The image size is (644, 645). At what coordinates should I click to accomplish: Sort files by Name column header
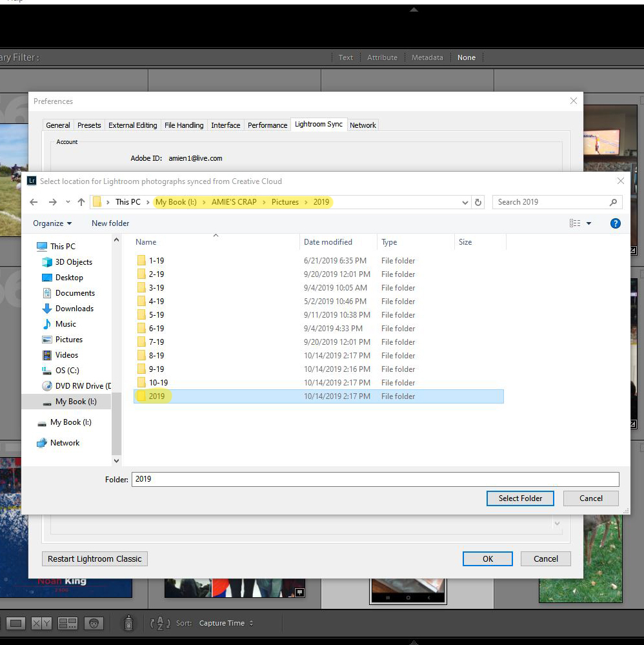pyautogui.click(x=216, y=242)
